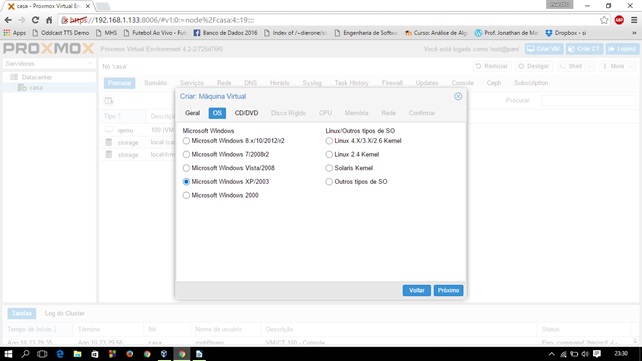Launch Microsoft Edge from taskbar
The height and width of the screenshot is (361, 642).
tap(60, 354)
